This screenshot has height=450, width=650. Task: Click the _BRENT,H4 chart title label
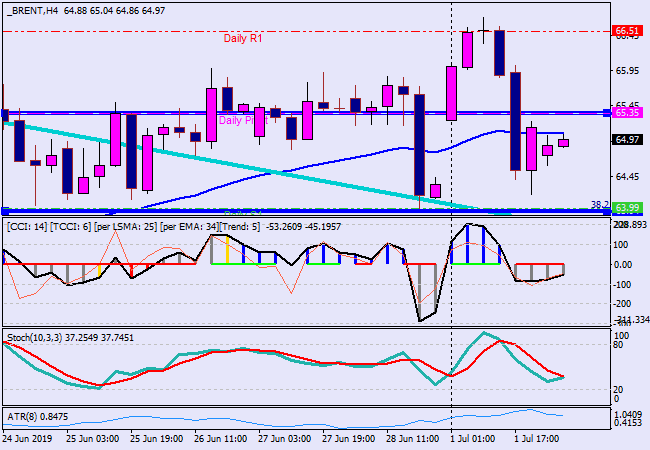point(32,9)
